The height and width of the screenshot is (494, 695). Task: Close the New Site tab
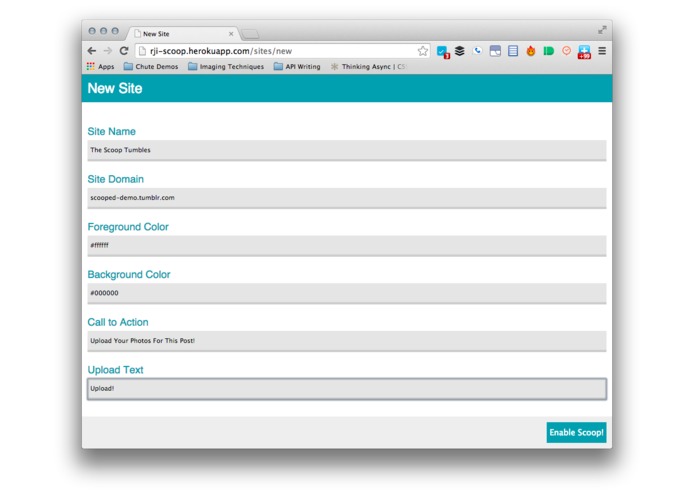[x=231, y=34]
